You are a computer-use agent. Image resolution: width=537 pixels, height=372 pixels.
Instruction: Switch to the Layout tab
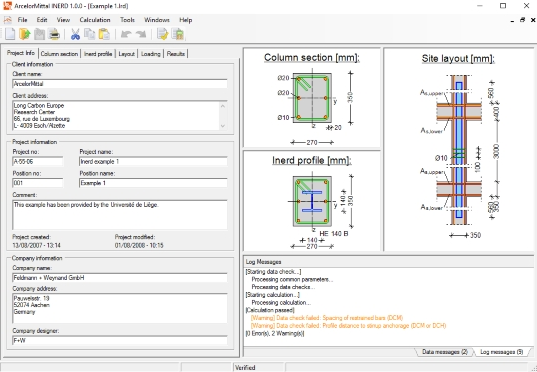click(126, 54)
